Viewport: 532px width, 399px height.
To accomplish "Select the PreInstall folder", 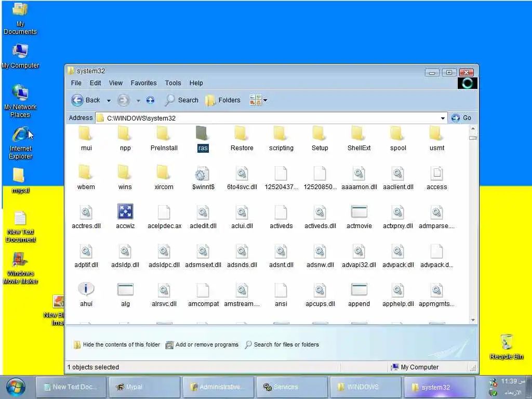I will click(x=164, y=139).
